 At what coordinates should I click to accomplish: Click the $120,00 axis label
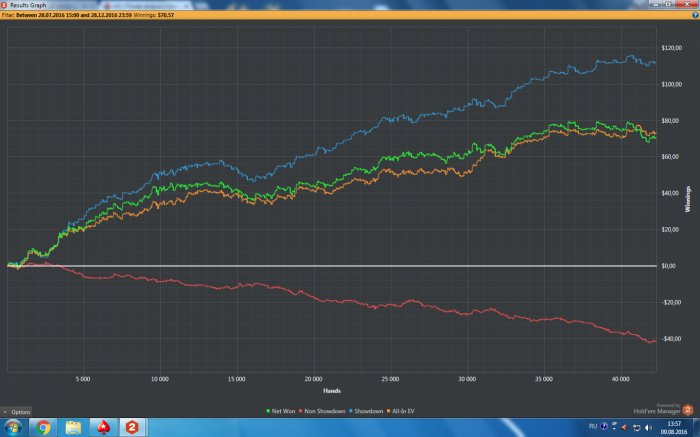pyautogui.click(x=672, y=48)
